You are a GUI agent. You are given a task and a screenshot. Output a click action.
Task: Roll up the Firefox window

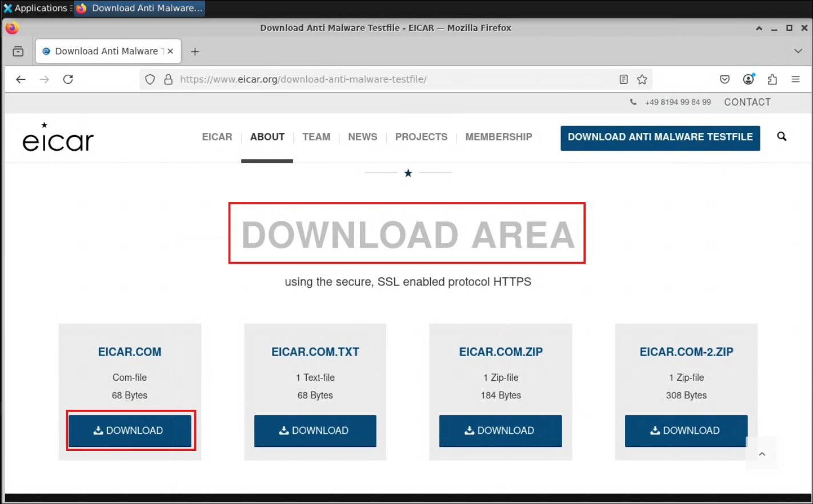pyautogui.click(x=759, y=28)
